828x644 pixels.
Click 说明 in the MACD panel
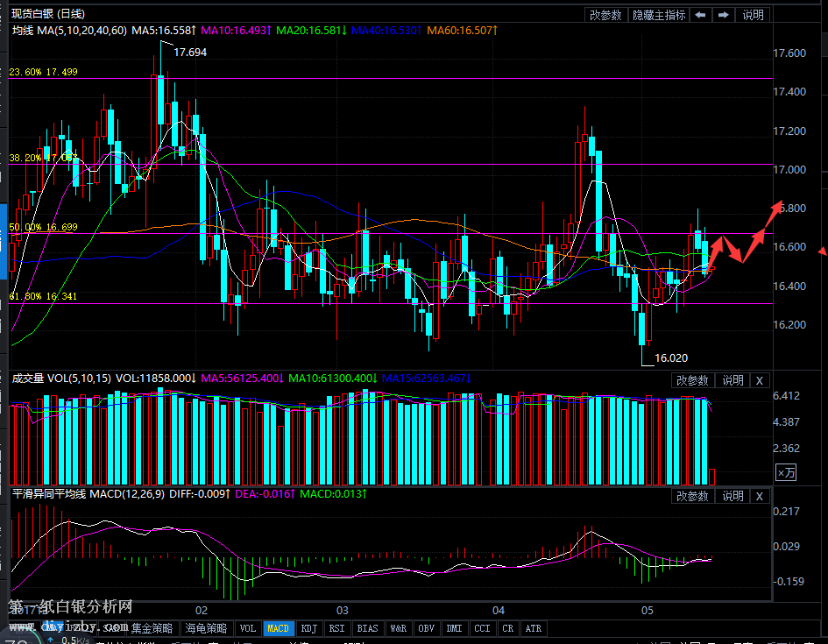[x=732, y=496]
